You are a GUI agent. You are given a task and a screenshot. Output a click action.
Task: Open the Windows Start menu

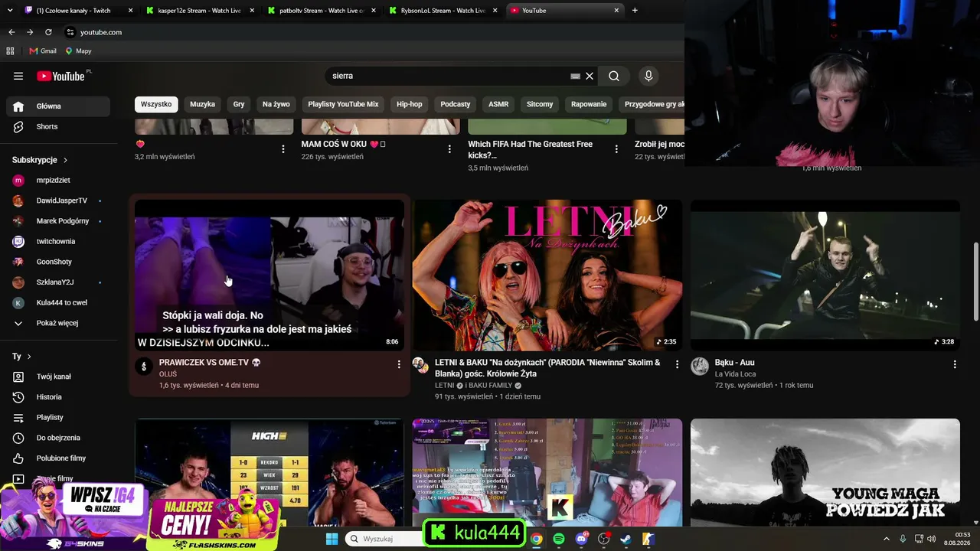332,539
